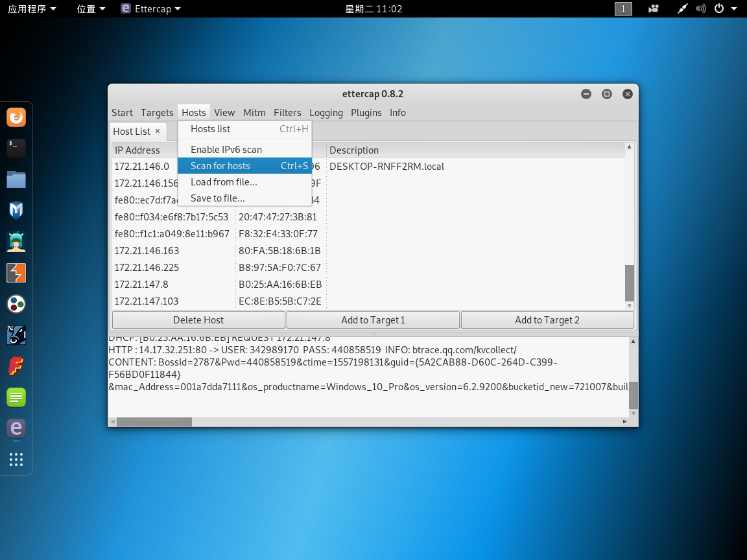Choose Hosts list from the open menu
Screen dimensions: 747x560
(x=211, y=128)
